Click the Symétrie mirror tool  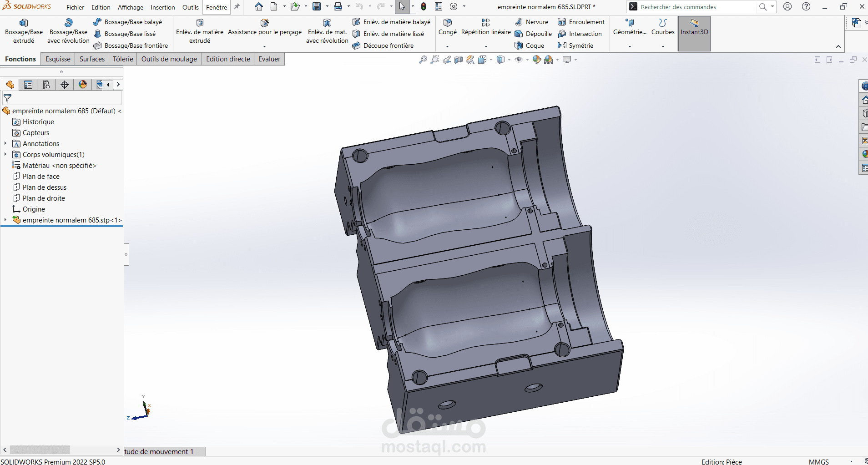click(x=575, y=45)
